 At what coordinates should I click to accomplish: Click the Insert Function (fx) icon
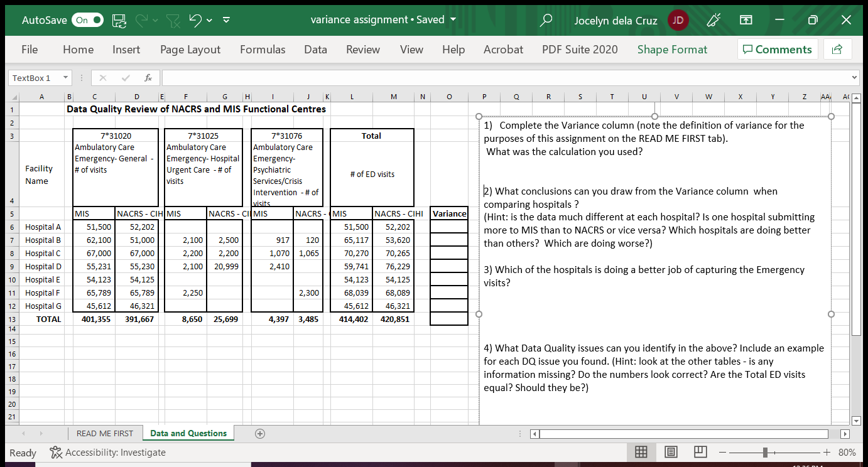(148, 78)
